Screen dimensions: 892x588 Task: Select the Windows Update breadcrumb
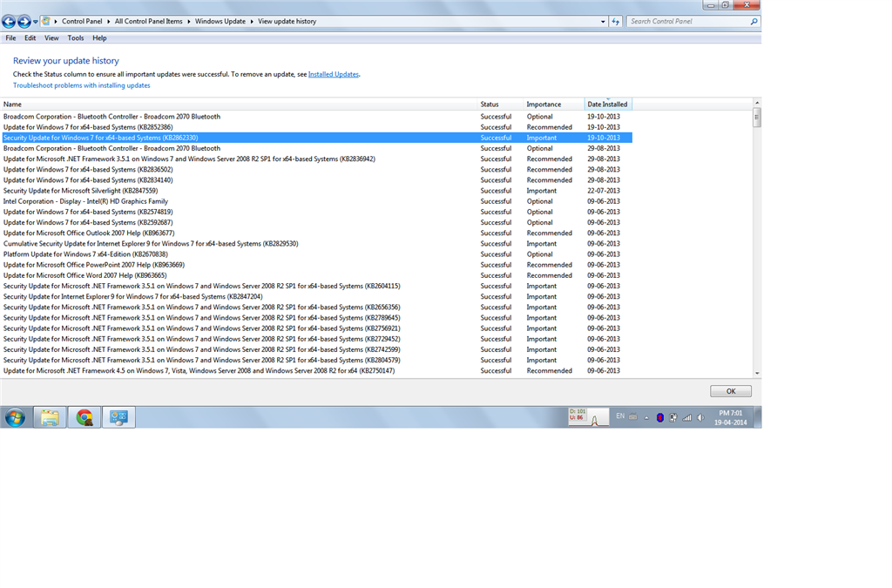click(x=220, y=22)
